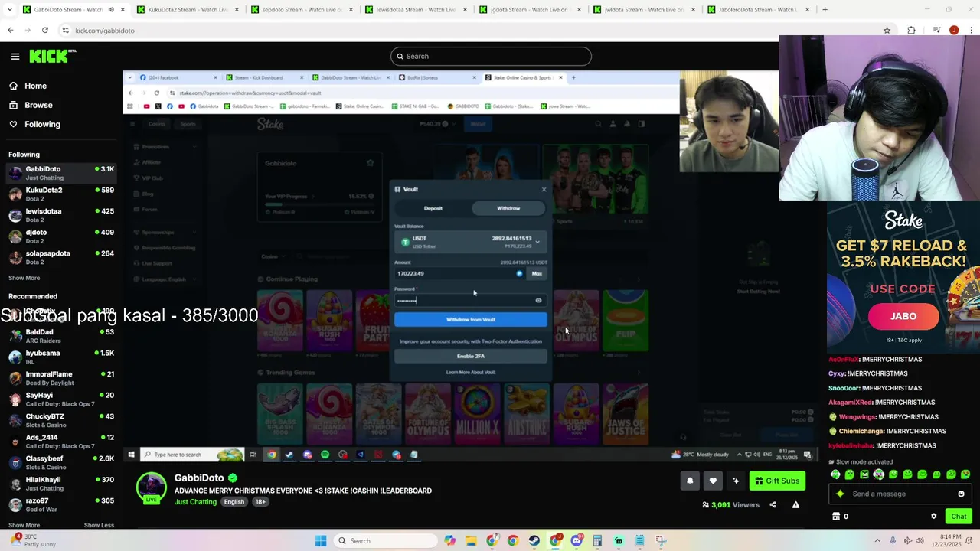Viewport: 980px width, 551px height.
Task: Click the green Chat send button
Action: point(959,517)
